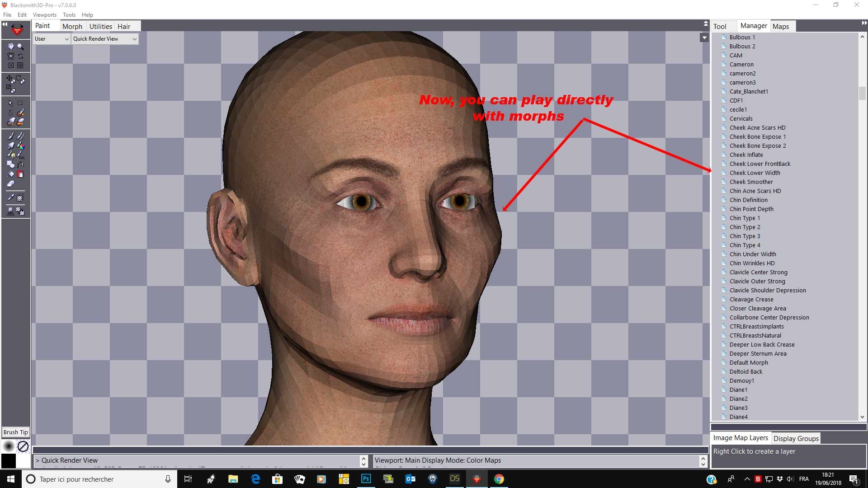The image size is (868, 488).
Task: Click the black color swatch near Brush Tip
Action: [8, 460]
